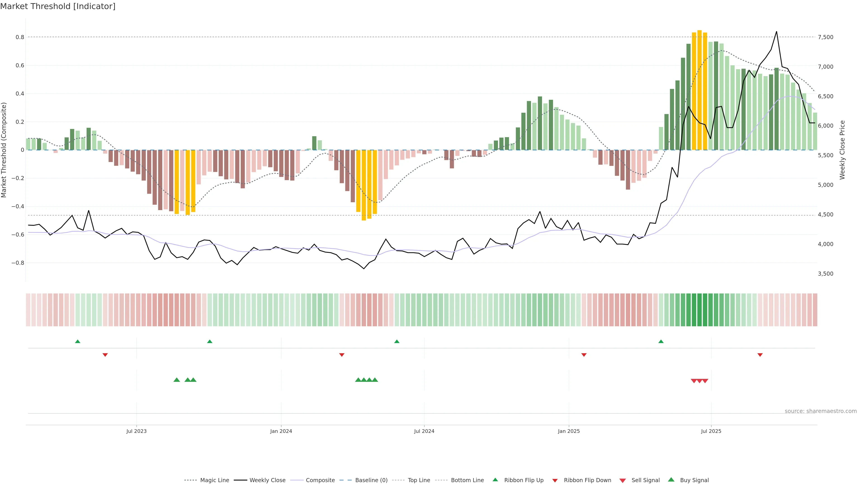Click the Jan 2024 axis label
This screenshot has height=488, width=868.
281,431
